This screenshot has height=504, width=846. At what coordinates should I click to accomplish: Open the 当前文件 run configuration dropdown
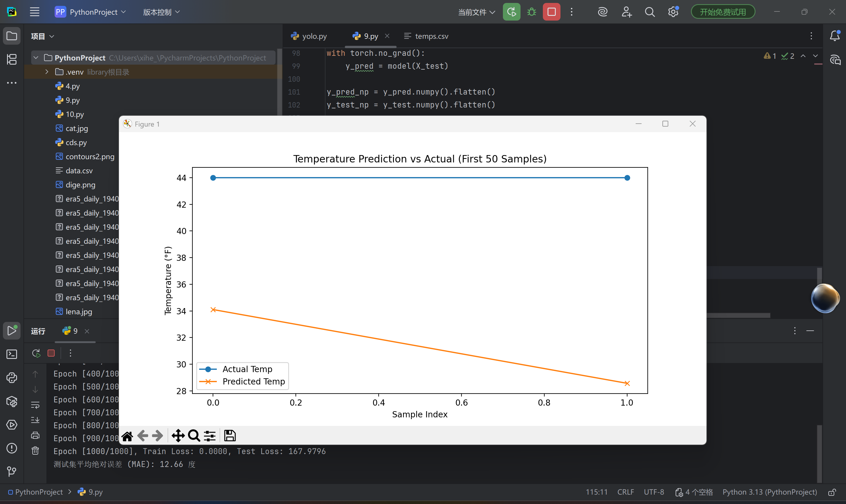(476, 12)
